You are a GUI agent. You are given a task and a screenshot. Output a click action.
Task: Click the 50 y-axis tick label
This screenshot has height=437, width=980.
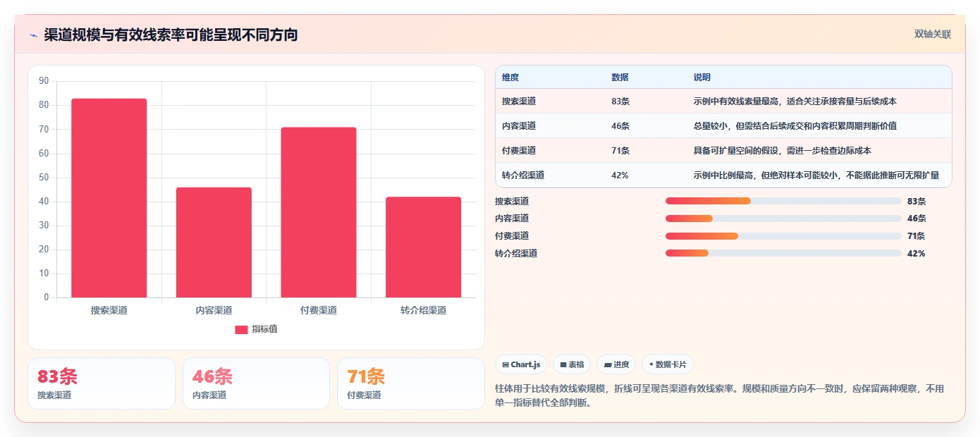pyautogui.click(x=44, y=178)
